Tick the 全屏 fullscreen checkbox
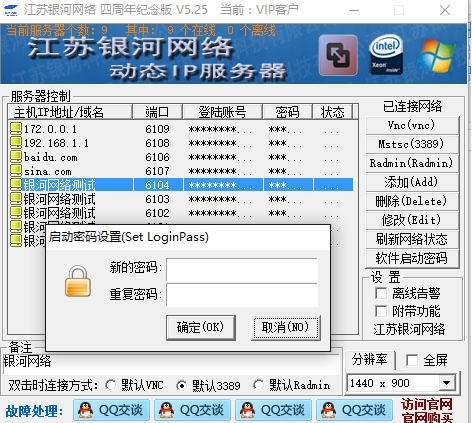472x423 pixels. 412,360
